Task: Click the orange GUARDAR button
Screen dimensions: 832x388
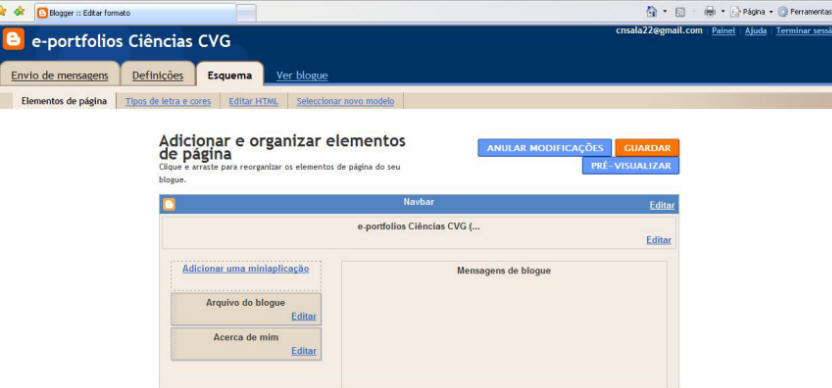Action: (647, 148)
